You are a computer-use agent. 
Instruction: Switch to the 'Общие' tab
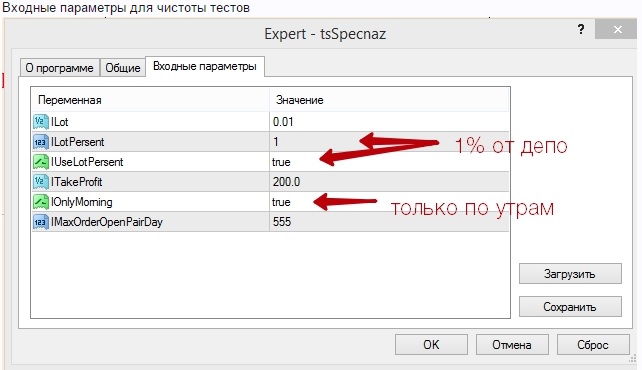tap(123, 68)
